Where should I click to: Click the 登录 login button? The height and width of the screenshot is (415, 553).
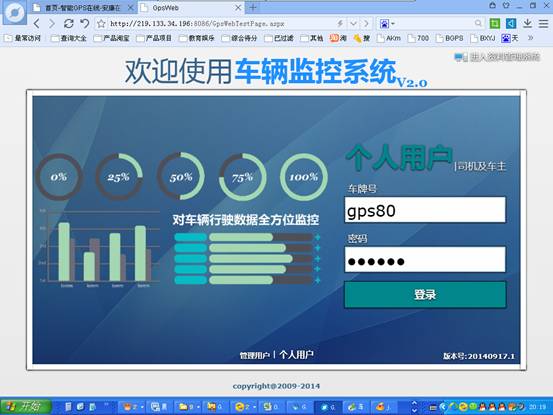point(425,294)
